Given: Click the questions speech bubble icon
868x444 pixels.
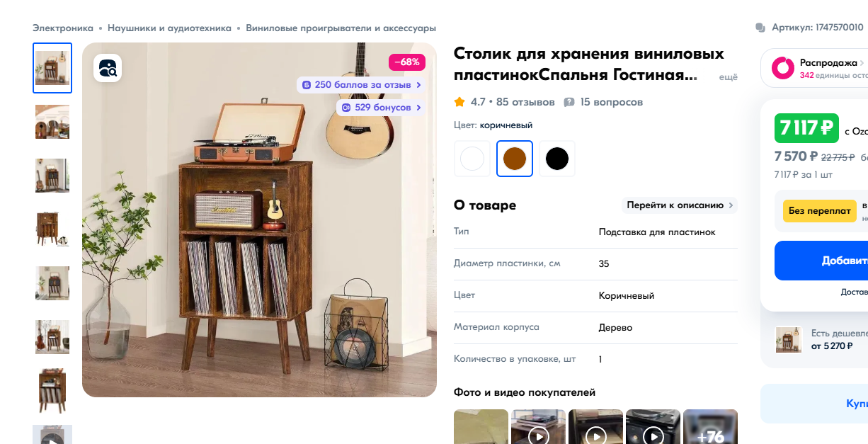Looking at the screenshot, I should coord(569,102).
